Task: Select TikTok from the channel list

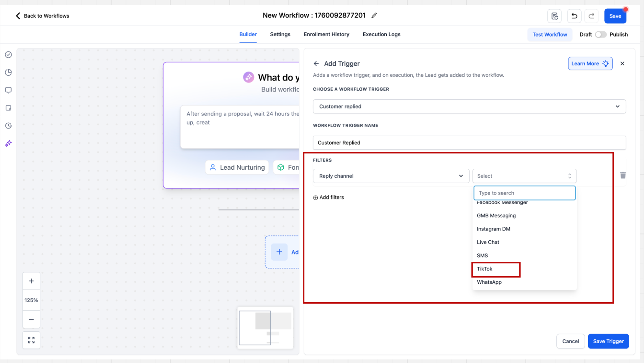Action: pos(485,269)
